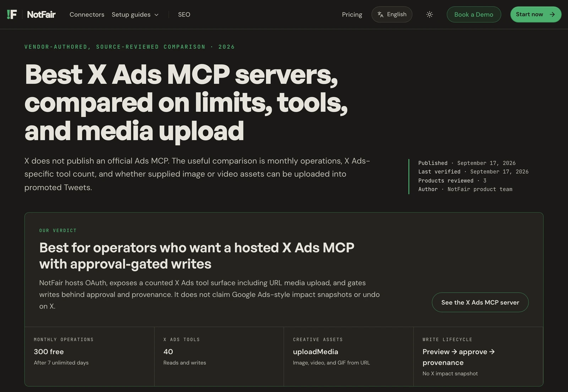Click "Last verified · September 17, 2026"
The height and width of the screenshot is (392, 568).
(x=473, y=172)
